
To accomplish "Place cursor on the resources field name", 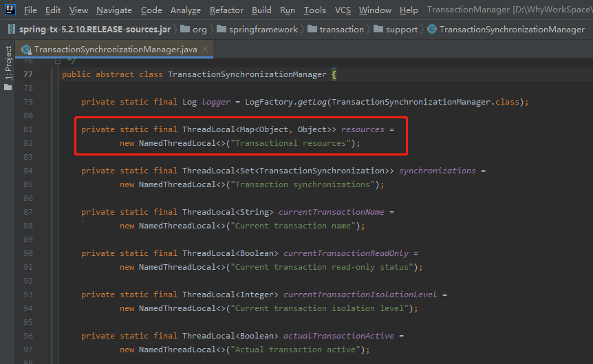I will [363, 129].
